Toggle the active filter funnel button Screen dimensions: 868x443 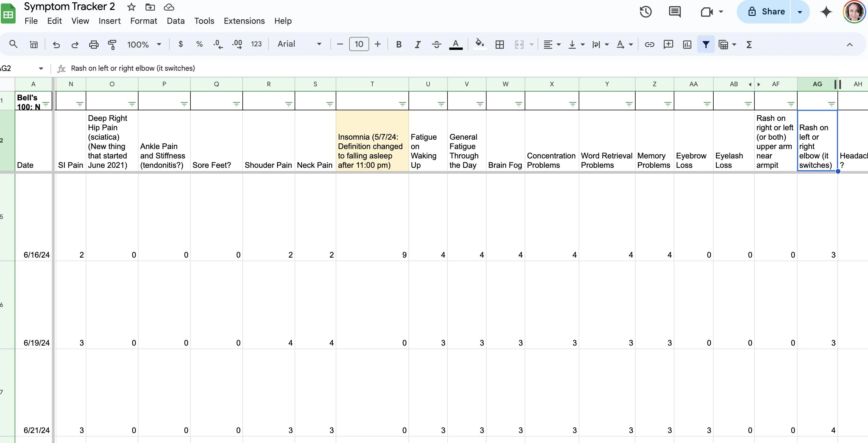tap(706, 44)
